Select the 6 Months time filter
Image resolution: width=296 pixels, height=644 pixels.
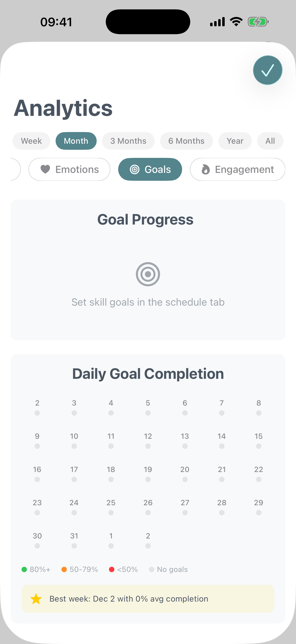click(186, 141)
